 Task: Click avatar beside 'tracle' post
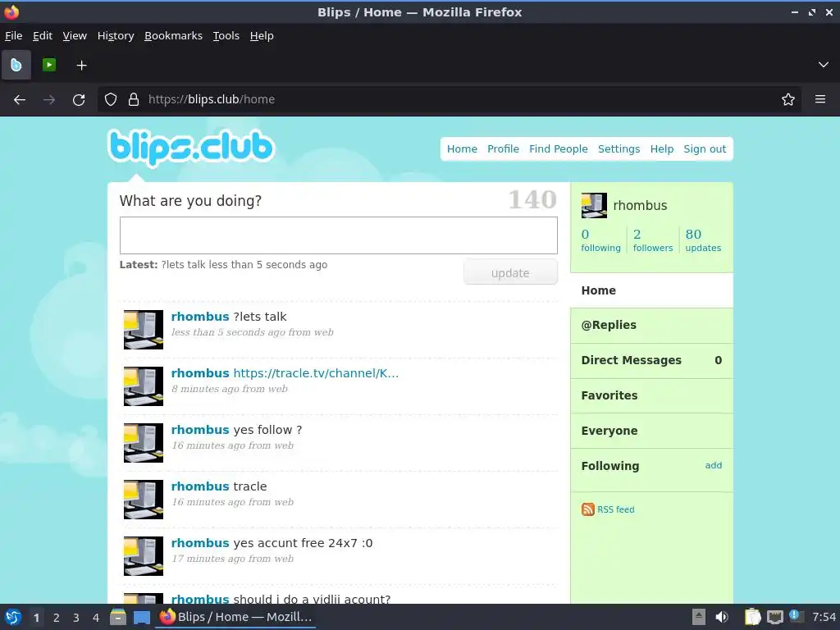(143, 500)
